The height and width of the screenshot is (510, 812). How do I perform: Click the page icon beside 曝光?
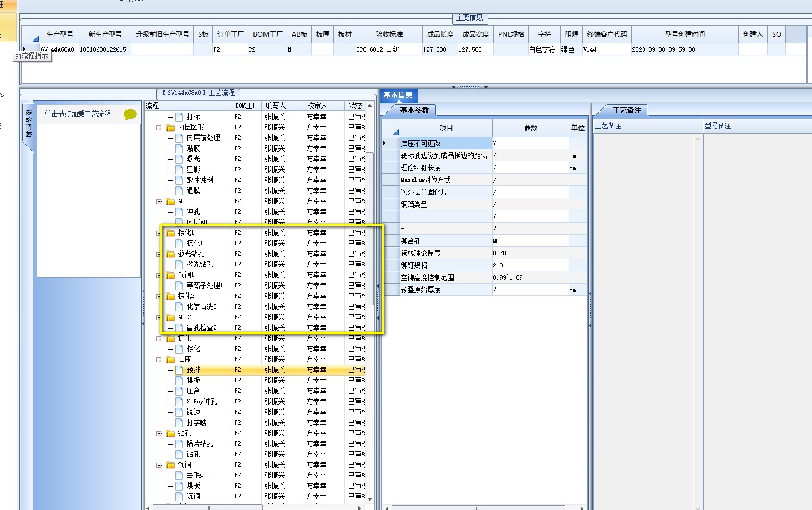point(179,159)
